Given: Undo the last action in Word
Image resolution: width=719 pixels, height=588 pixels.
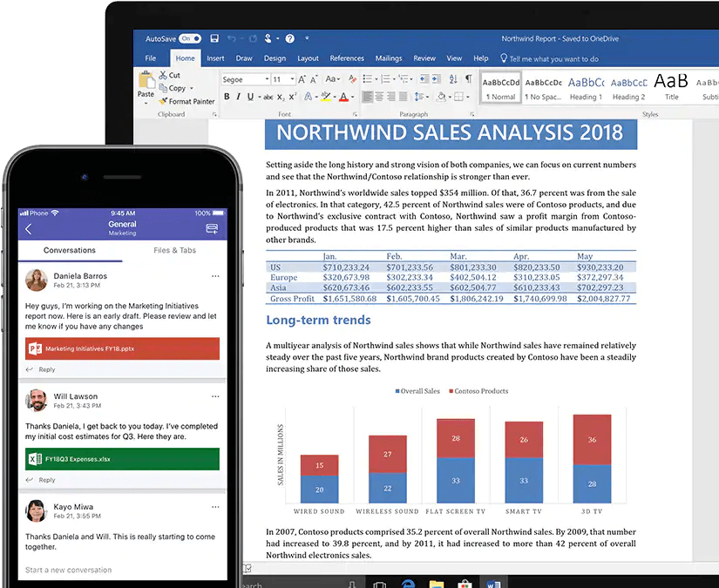Looking at the screenshot, I should 232,38.
